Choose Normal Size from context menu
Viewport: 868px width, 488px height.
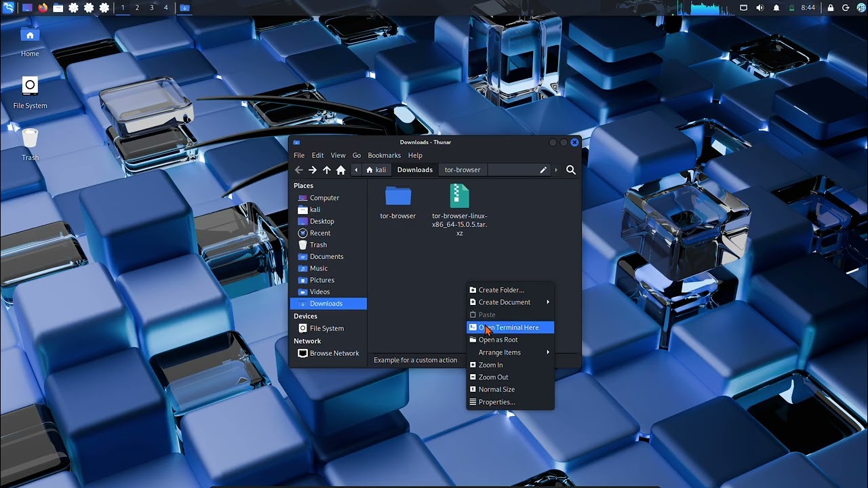511,390
